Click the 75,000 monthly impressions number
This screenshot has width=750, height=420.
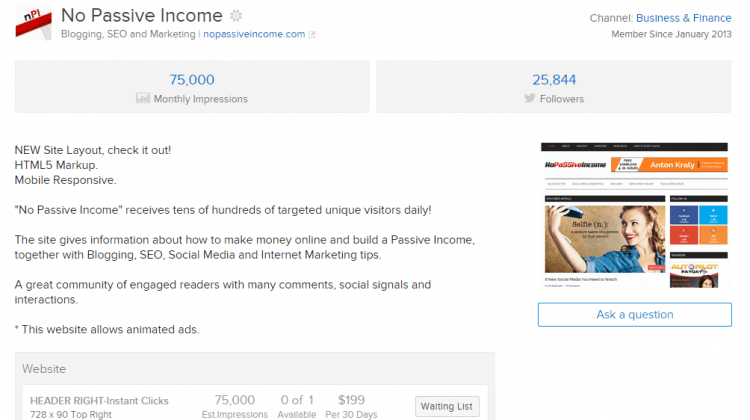click(192, 79)
